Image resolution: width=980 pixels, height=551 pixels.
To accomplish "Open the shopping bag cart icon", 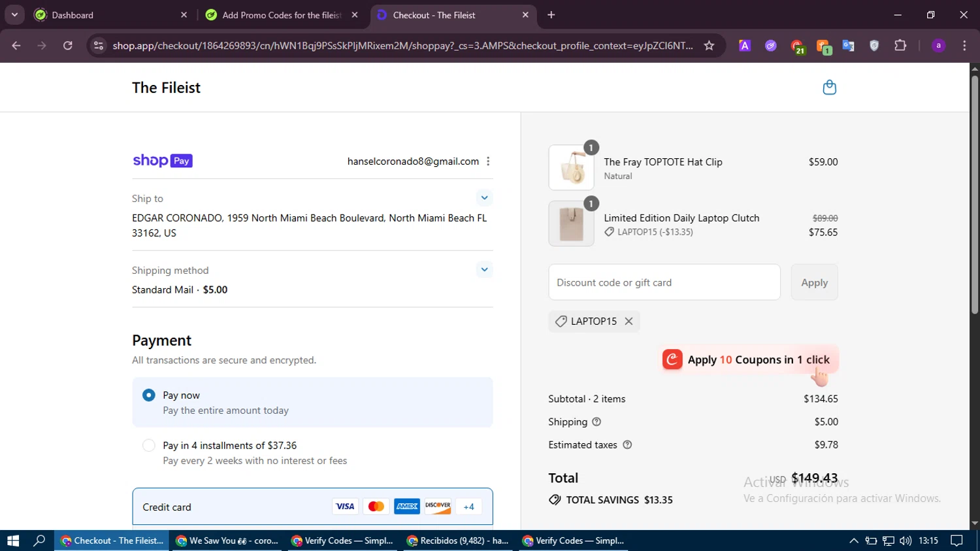I will pos(829,88).
